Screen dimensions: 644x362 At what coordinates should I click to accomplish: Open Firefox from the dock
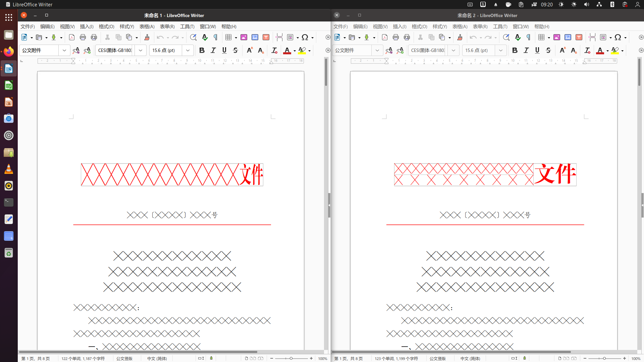click(x=9, y=52)
